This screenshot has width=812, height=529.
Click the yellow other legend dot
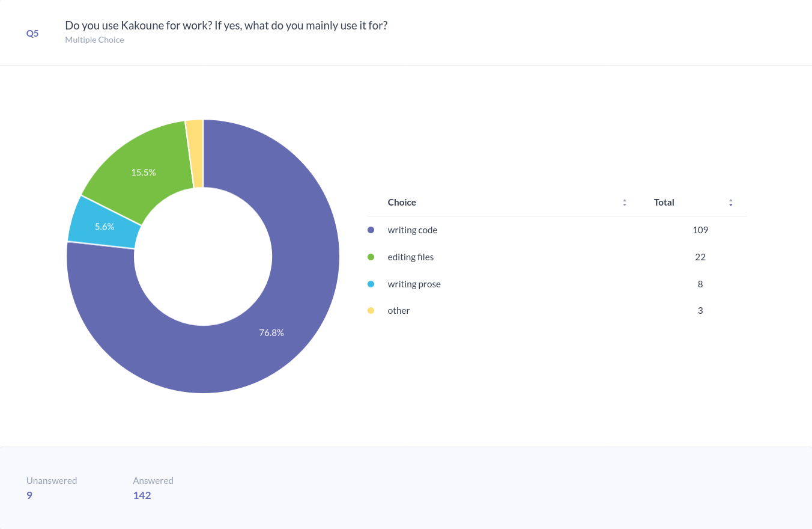click(x=371, y=311)
